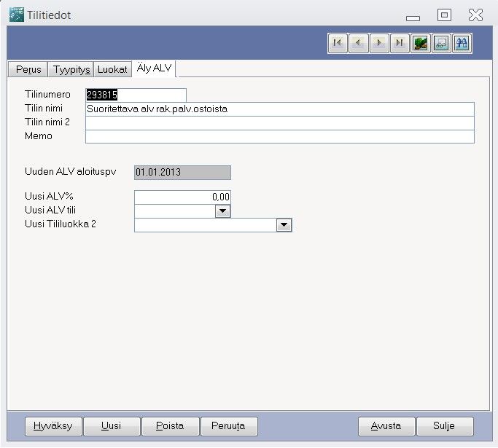
Task: Maximize the Tilitiedot window
Action: click(444, 15)
